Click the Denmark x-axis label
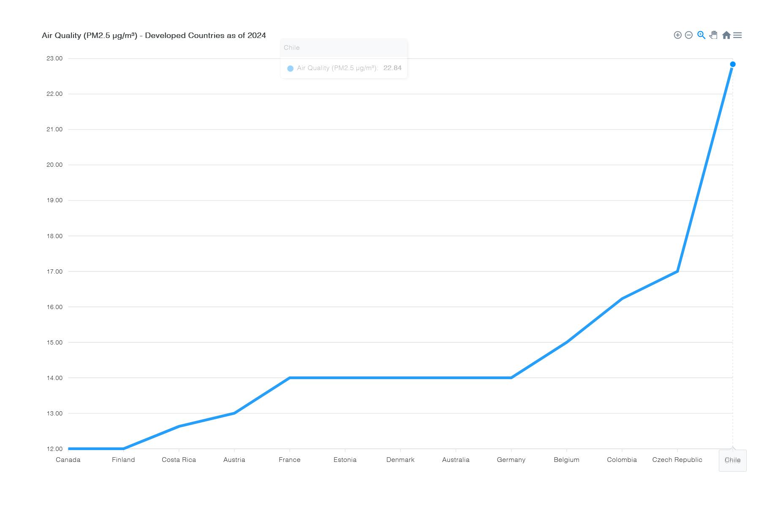 [400, 460]
